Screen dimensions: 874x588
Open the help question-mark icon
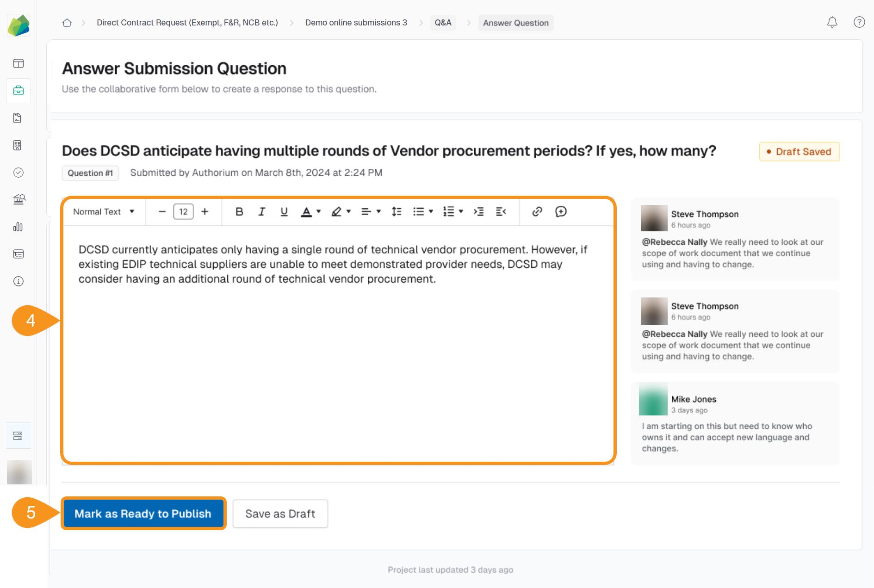pyautogui.click(x=859, y=22)
